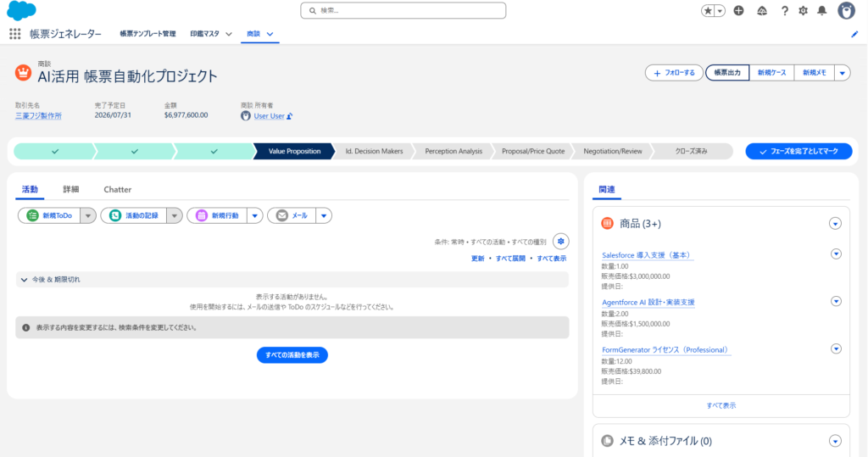This screenshot has width=868, height=457.
Task: Select the Negotiation/Review stage
Action: [613, 151]
